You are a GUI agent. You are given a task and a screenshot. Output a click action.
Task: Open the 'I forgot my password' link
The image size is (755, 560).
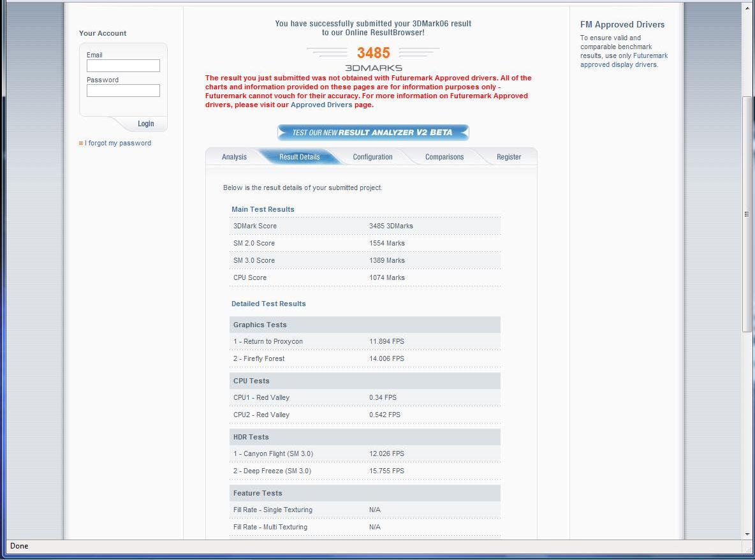point(117,143)
